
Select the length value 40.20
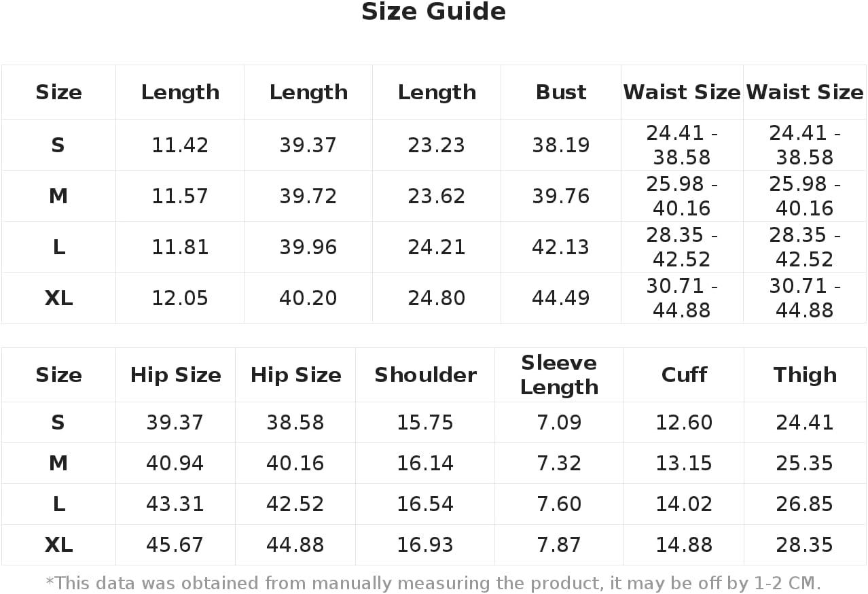click(308, 298)
